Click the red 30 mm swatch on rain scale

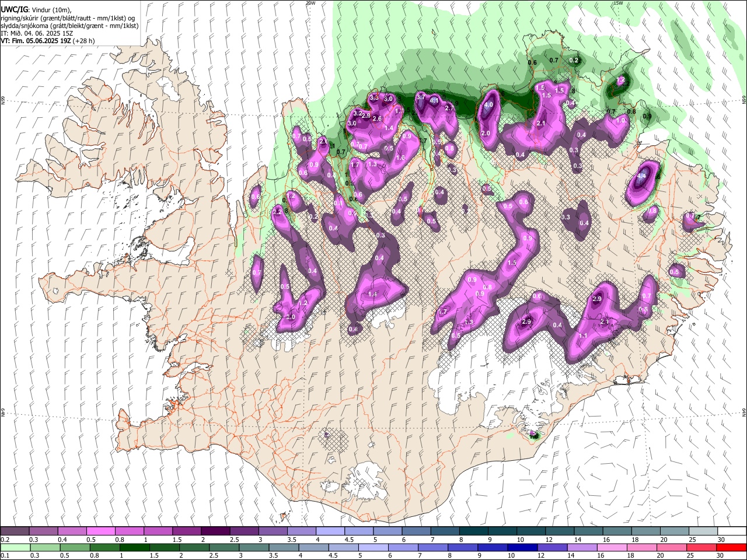tap(731, 547)
